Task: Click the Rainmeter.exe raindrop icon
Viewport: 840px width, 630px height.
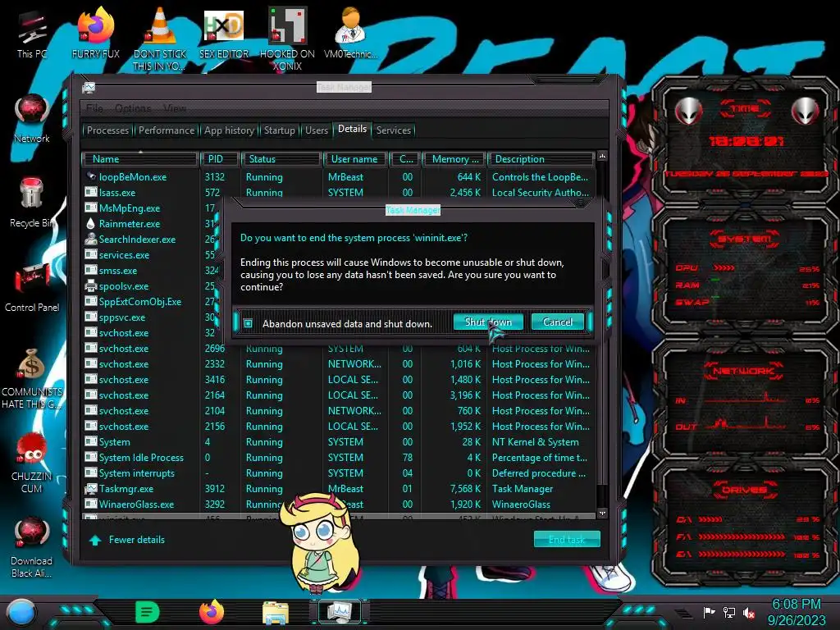Action: (x=90, y=223)
